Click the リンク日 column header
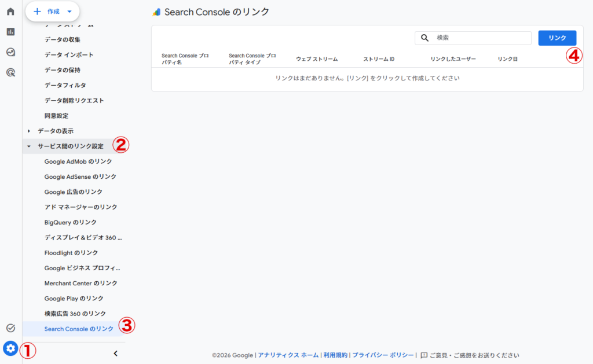The width and height of the screenshot is (593, 364). click(x=507, y=59)
